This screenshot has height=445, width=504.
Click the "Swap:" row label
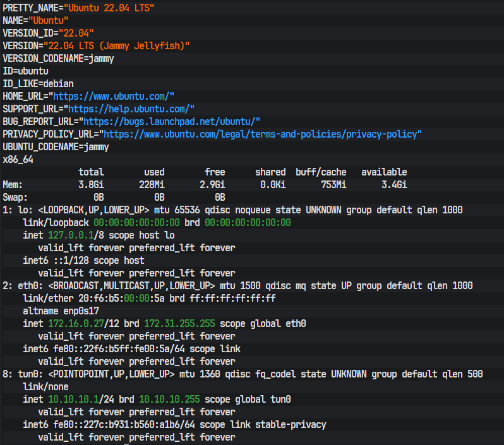point(15,198)
